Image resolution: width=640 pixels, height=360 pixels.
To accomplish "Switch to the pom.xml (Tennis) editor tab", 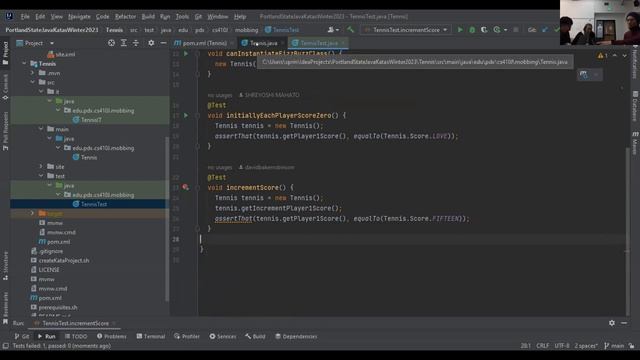I will 204,43.
